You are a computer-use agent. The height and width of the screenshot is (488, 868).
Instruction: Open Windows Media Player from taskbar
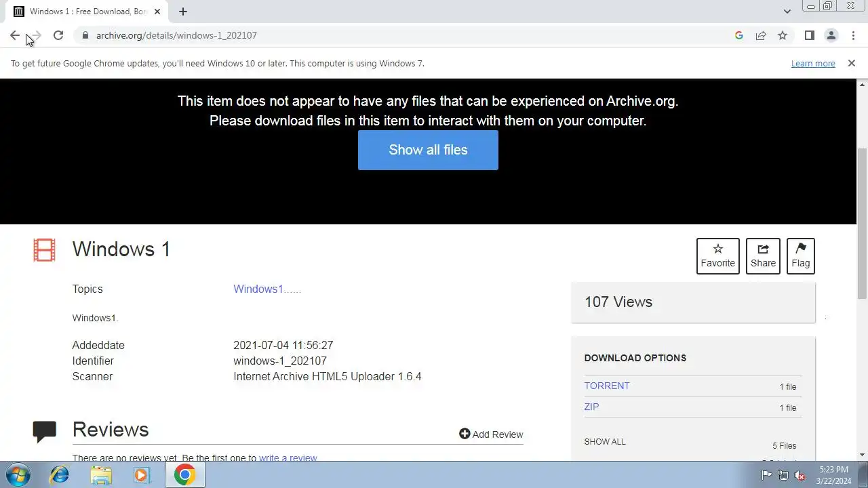click(x=142, y=475)
